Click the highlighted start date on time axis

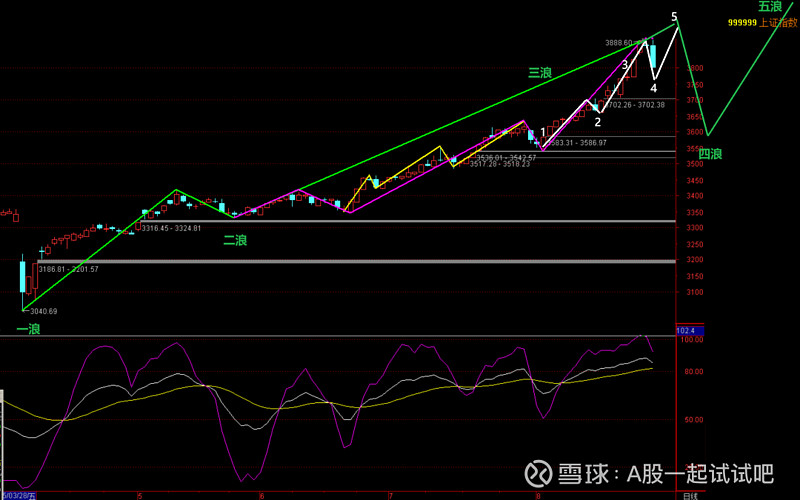click(x=18, y=496)
